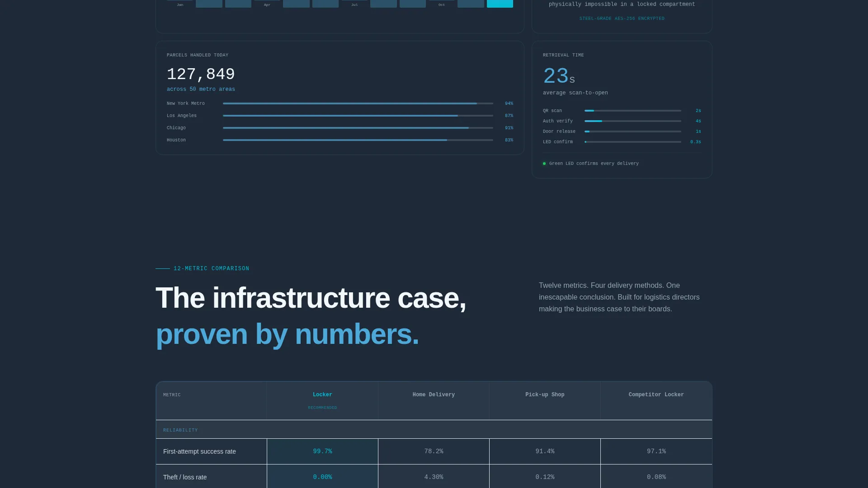Click the 127,849 parcels count
Viewport: 868px width, 488px height.
tap(201, 74)
